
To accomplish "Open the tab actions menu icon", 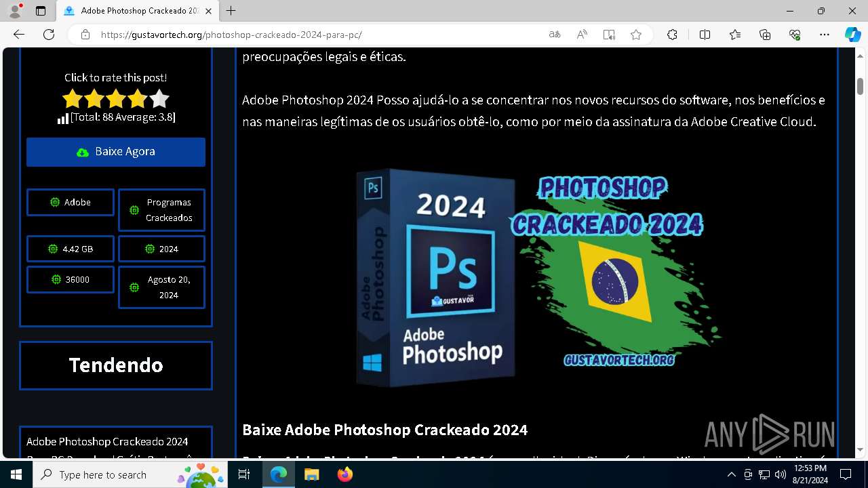I will (x=41, y=11).
